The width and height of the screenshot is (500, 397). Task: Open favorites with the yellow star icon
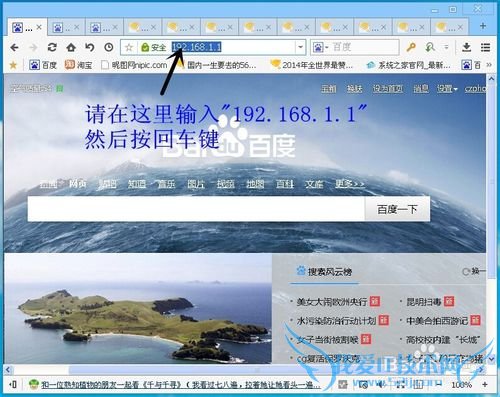pos(13,65)
